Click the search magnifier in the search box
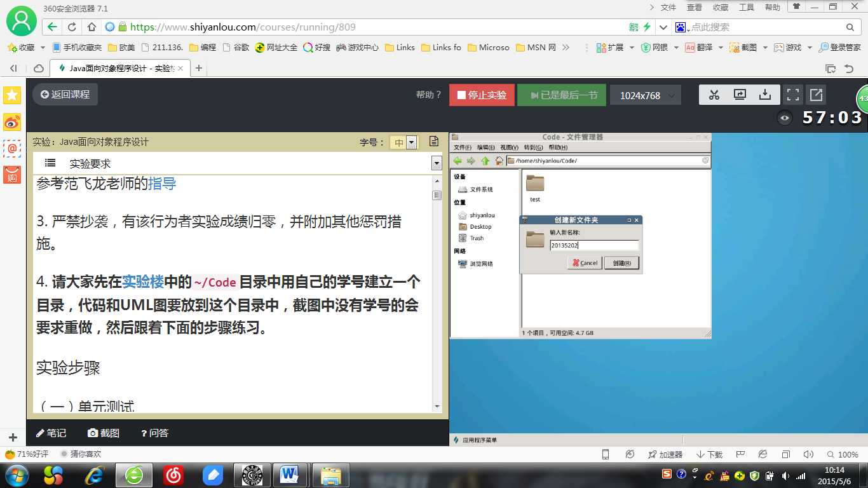Viewport: 868px width, 488px height. [x=850, y=27]
